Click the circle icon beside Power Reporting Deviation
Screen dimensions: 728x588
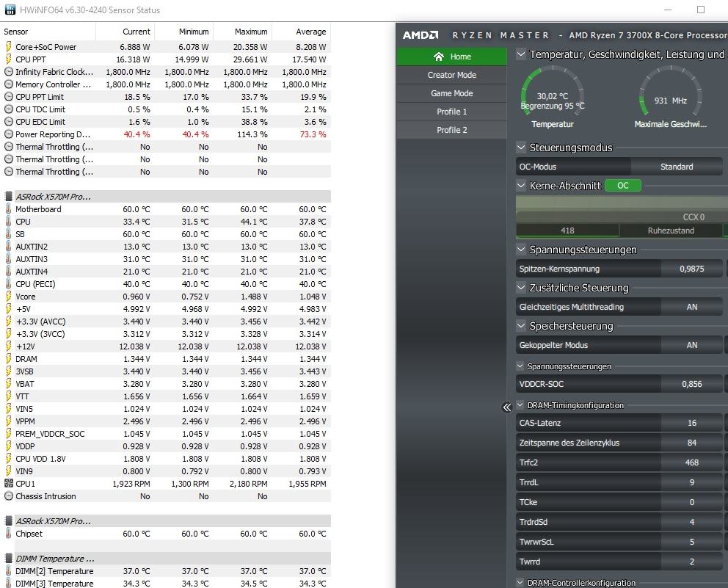pos(8,134)
